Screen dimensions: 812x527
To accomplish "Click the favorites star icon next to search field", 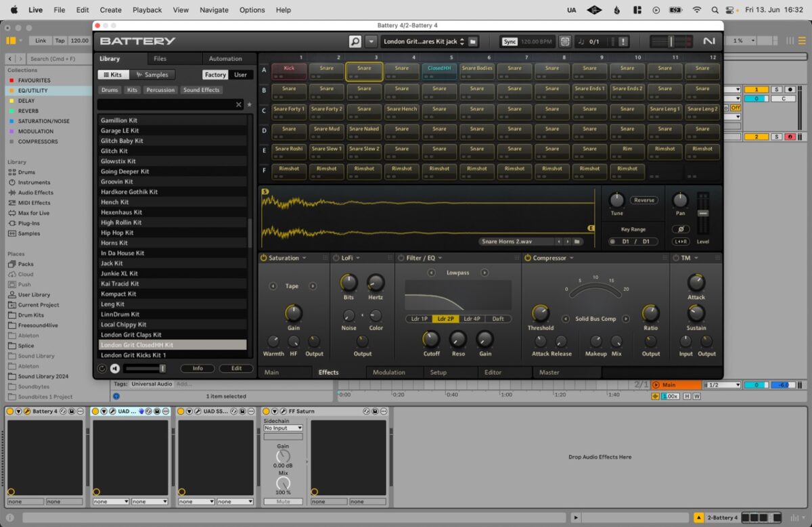I will tap(250, 105).
